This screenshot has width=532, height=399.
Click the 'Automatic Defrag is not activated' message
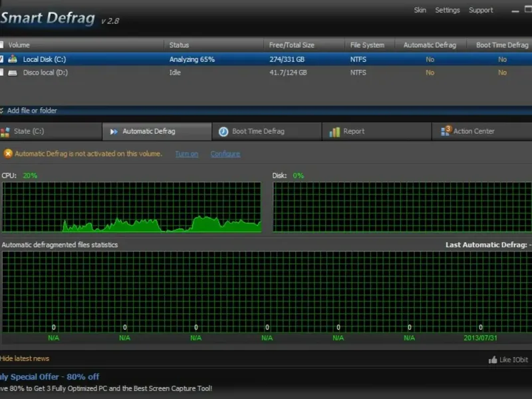coord(88,154)
